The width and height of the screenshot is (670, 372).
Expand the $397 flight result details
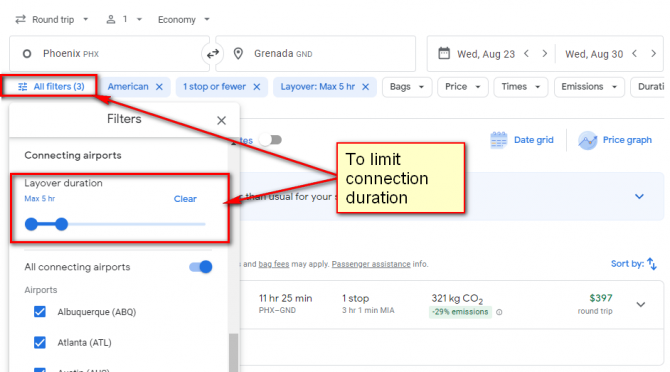[x=641, y=305]
